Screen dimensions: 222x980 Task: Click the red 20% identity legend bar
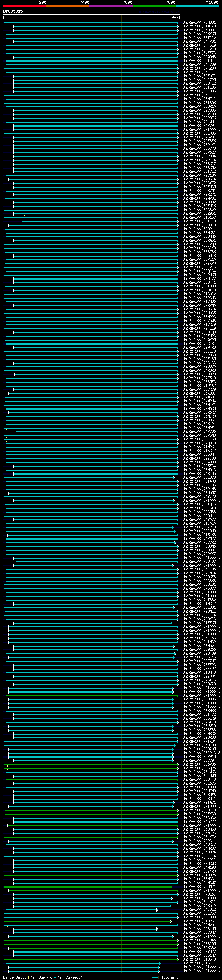click(25, 6)
